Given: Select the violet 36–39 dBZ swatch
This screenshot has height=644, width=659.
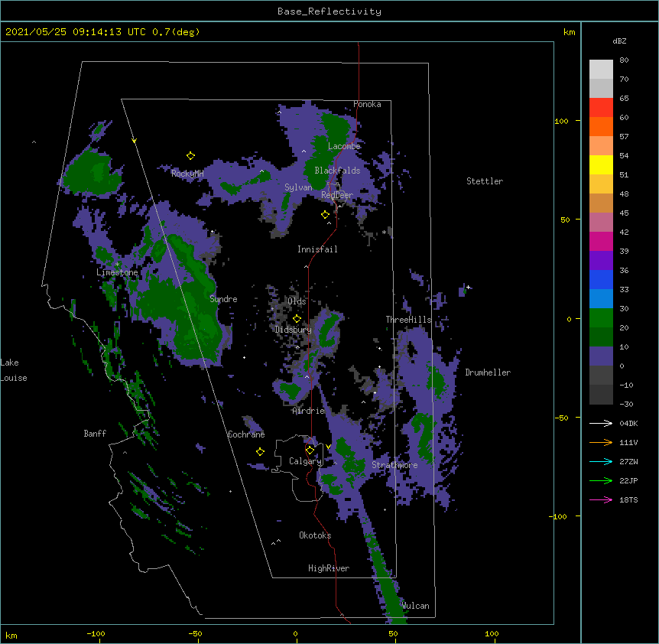Looking at the screenshot, I should click(x=601, y=260).
